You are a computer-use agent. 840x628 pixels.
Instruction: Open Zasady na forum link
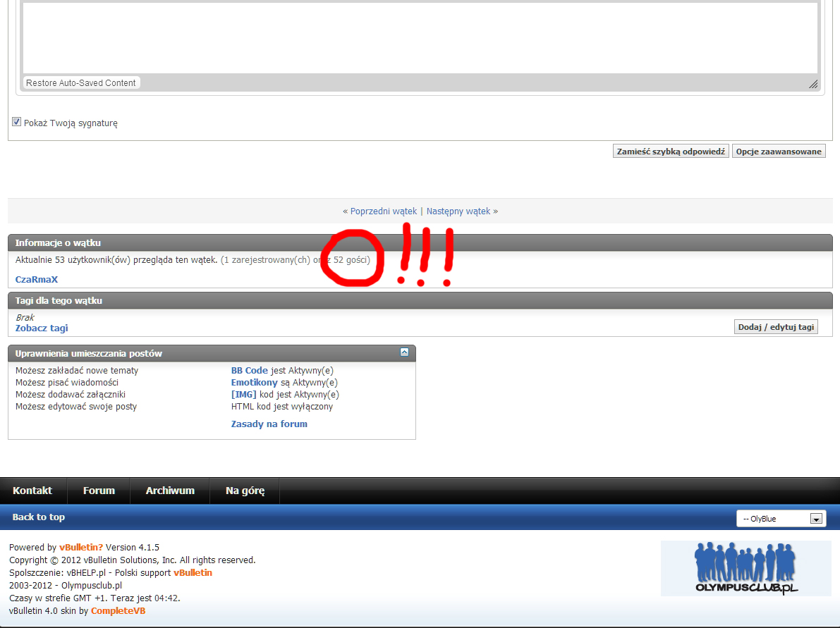pos(269,424)
